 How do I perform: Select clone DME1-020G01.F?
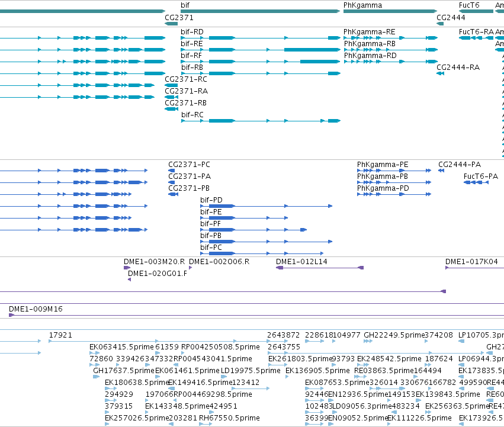(158, 274)
